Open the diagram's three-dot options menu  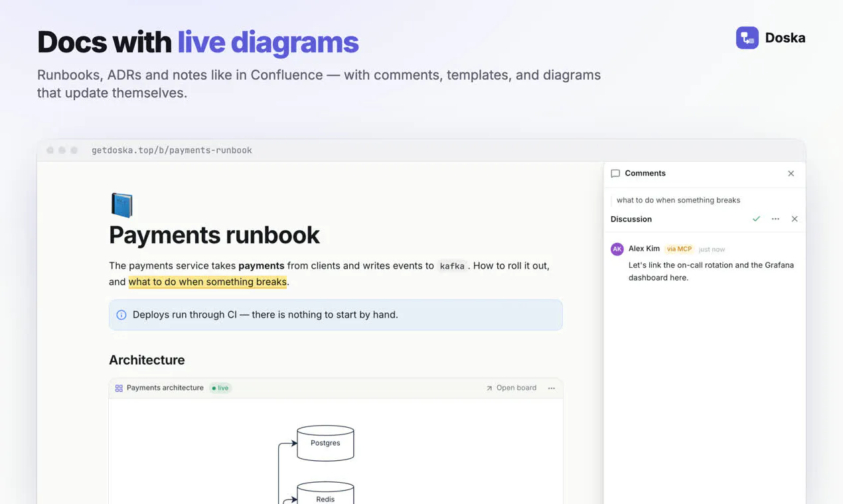click(x=552, y=389)
